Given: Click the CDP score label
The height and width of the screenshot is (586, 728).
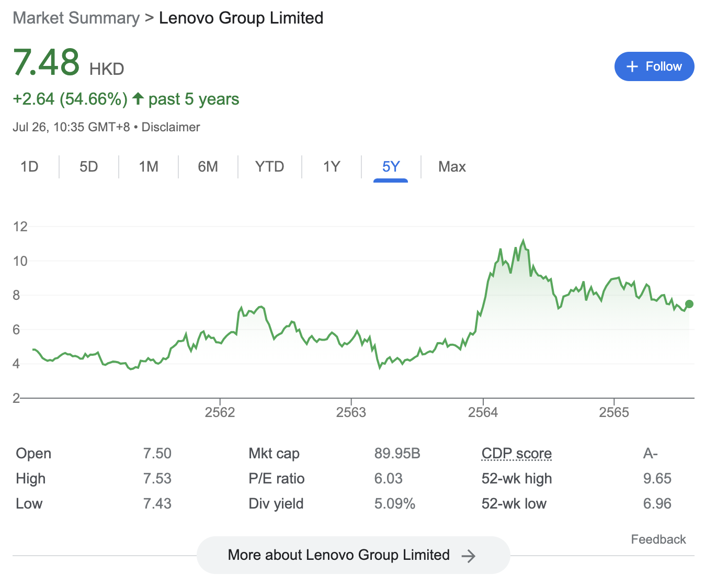Looking at the screenshot, I should (x=517, y=454).
